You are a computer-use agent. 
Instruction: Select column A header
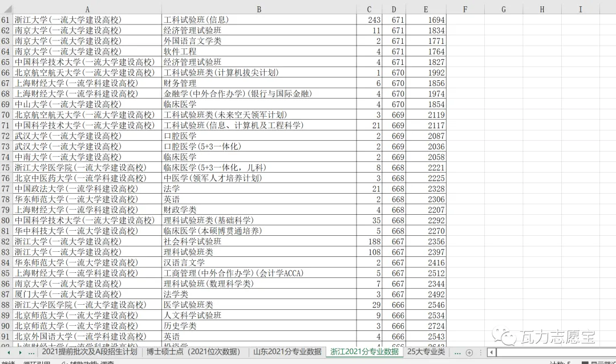coord(87,10)
